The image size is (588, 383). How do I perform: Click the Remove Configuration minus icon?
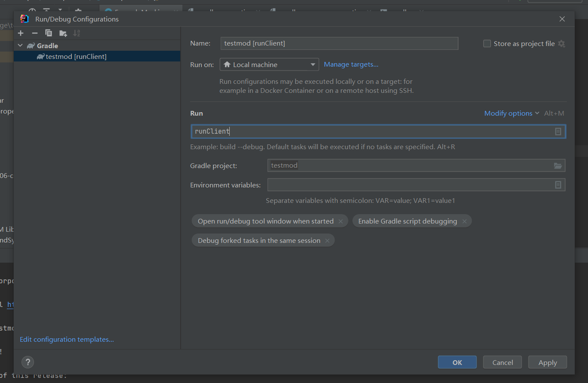pyautogui.click(x=35, y=33)
